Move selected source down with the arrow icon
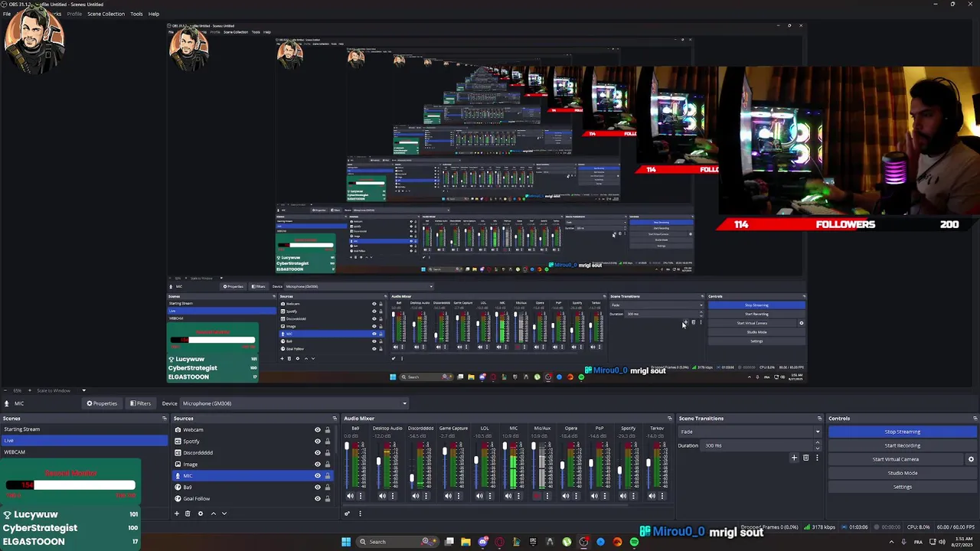 pos(224,514)
